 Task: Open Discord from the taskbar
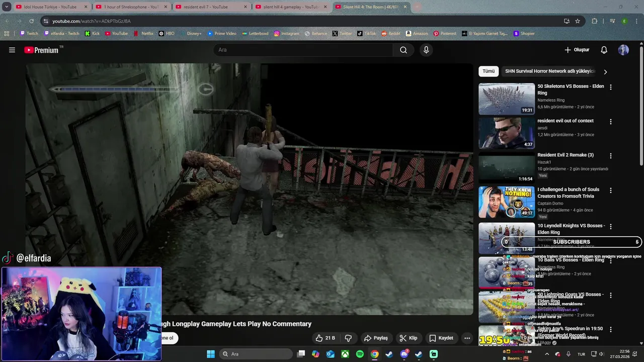(x=404, y=354)
